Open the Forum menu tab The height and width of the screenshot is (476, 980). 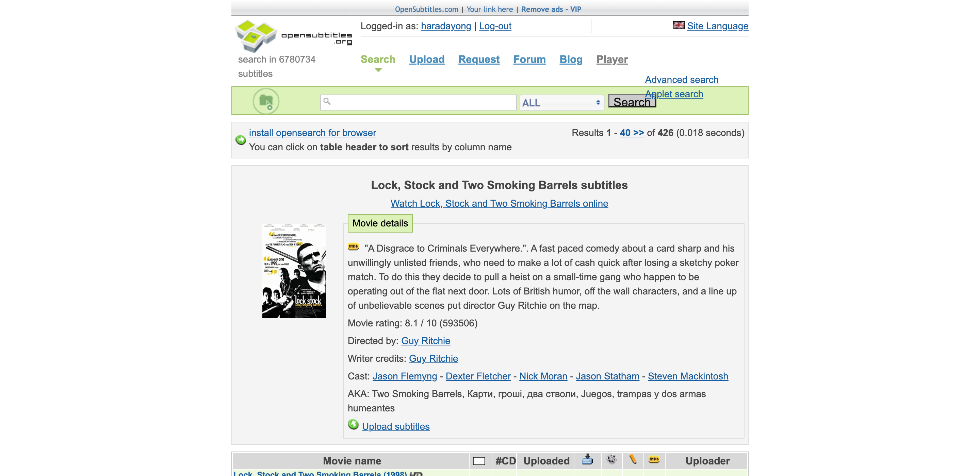(x=529, y=59)
